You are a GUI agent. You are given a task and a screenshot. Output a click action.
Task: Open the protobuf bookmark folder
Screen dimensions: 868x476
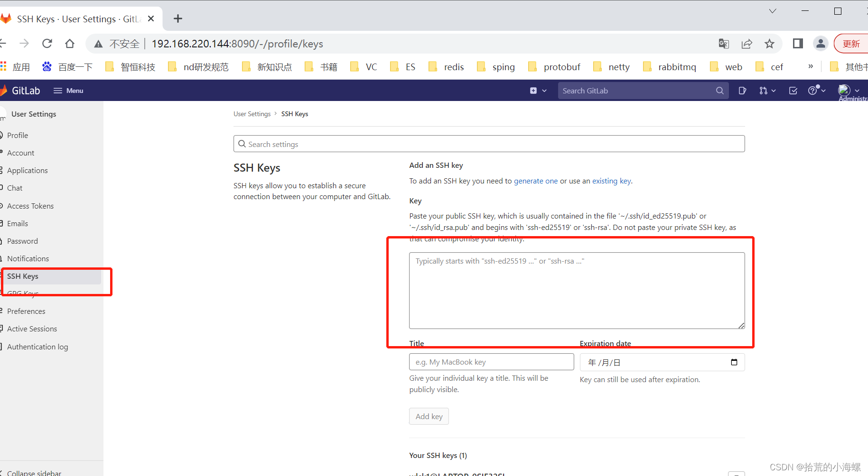(x=554, y=67)
